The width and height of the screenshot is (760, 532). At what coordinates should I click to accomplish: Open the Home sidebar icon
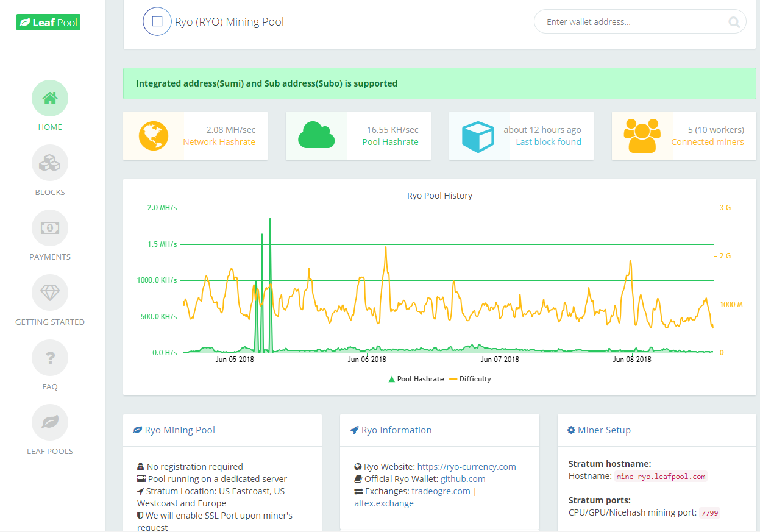[x=50, y=98]
